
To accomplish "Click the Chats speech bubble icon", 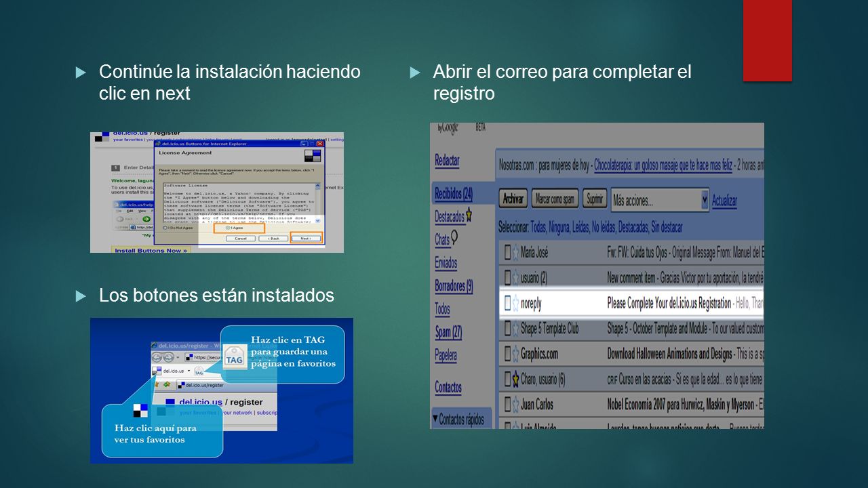I will coord(454,237).
